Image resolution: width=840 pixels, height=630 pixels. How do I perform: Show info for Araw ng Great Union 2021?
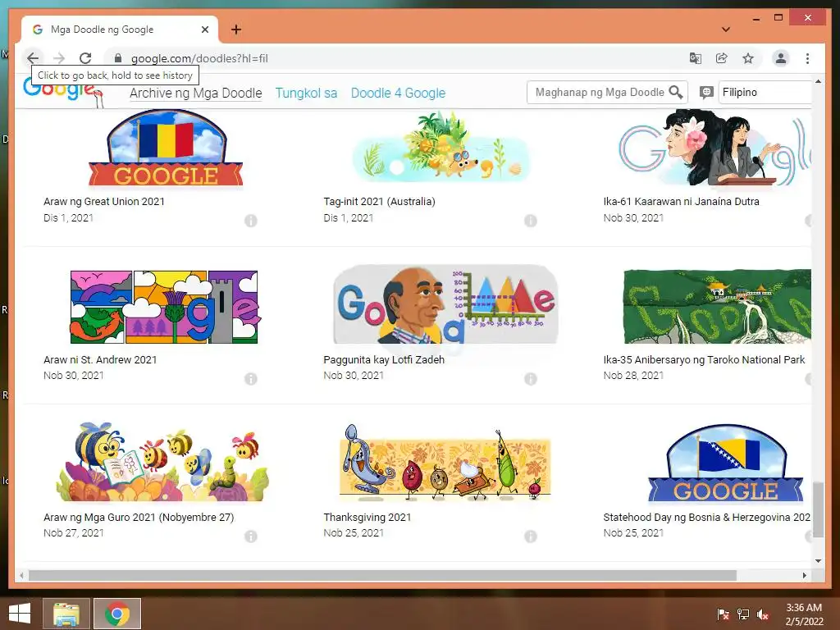click(251, 220)
